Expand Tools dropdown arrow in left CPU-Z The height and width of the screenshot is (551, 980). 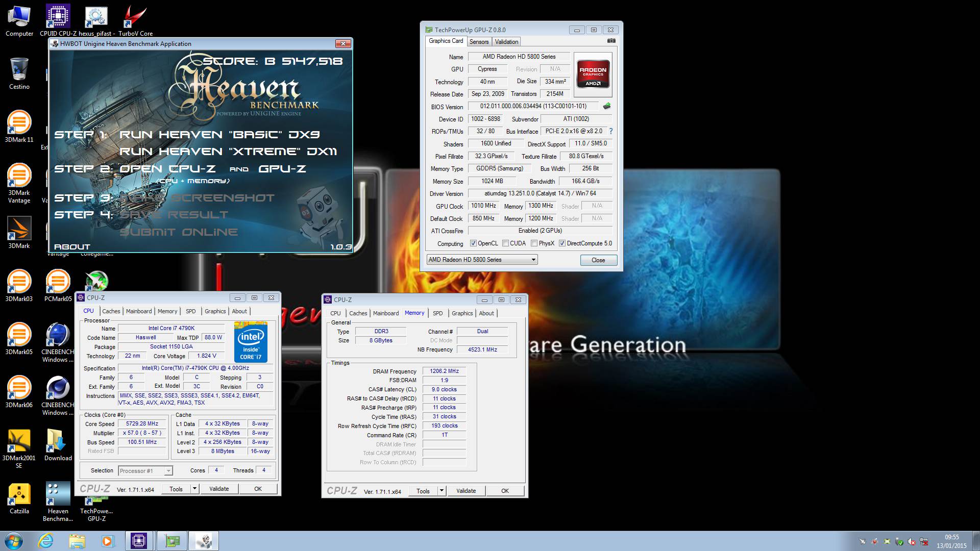click(x=194, y=489)
